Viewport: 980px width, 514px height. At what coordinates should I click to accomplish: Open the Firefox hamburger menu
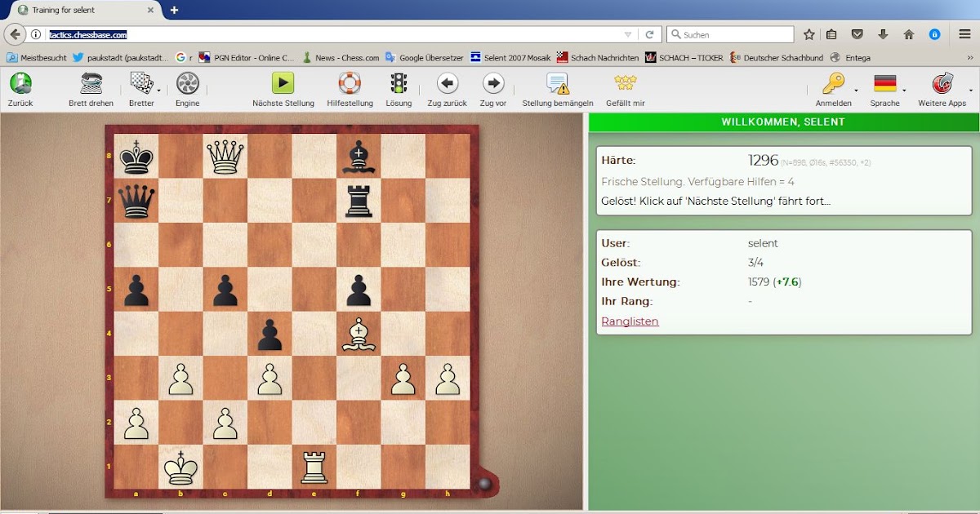click(964, 34)
